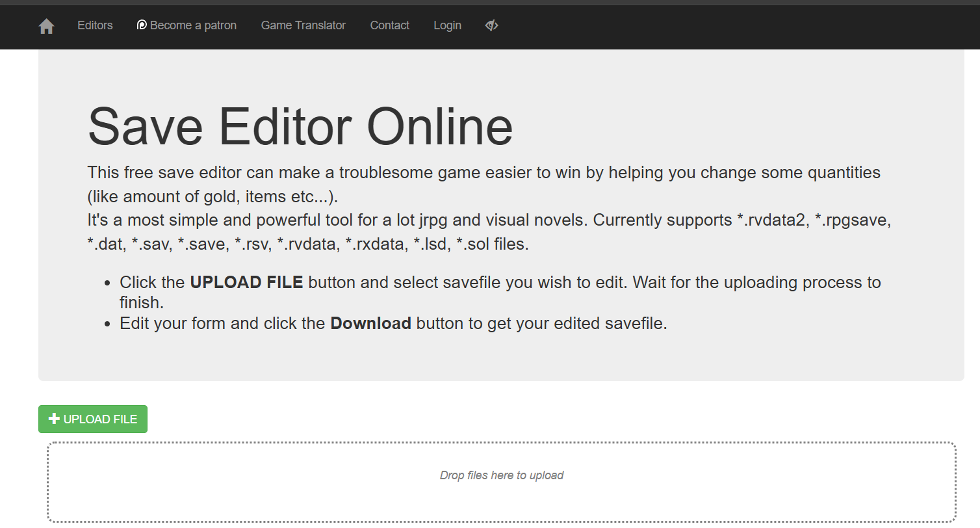Click the Save Editor Online heading
This screenshot has height=528, width=980.
coord(300,126)
